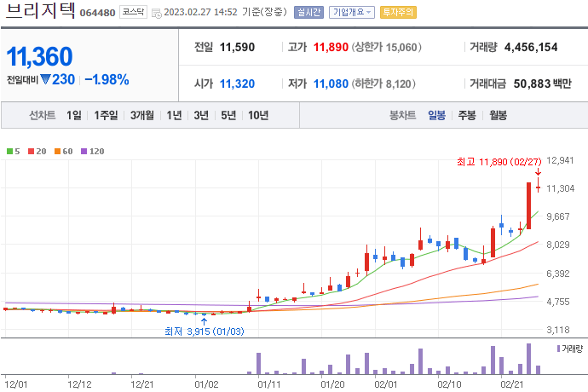Click the blue down-triangle change icon
This screenshot has width=588, height=392.
click(45, 79)
